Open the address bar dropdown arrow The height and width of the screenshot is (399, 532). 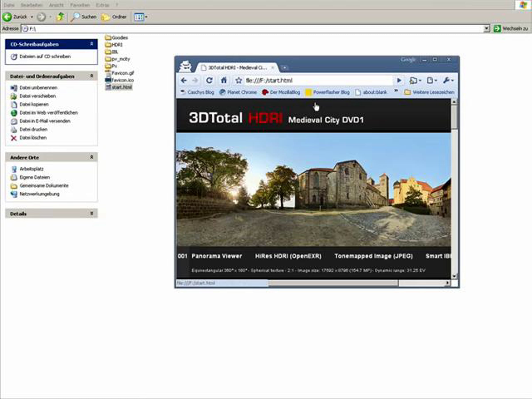pyautogui.click(x=486, y=28)
